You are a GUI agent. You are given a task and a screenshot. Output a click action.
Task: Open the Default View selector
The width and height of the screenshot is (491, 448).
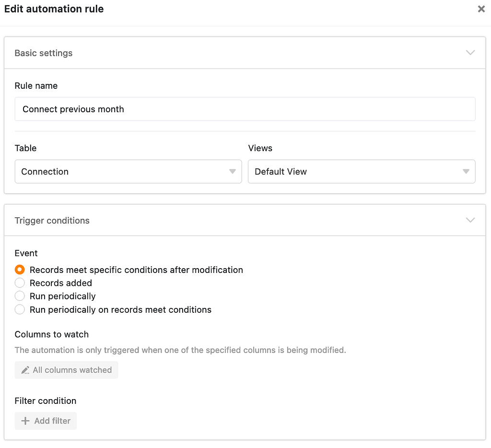click(362, 171)
